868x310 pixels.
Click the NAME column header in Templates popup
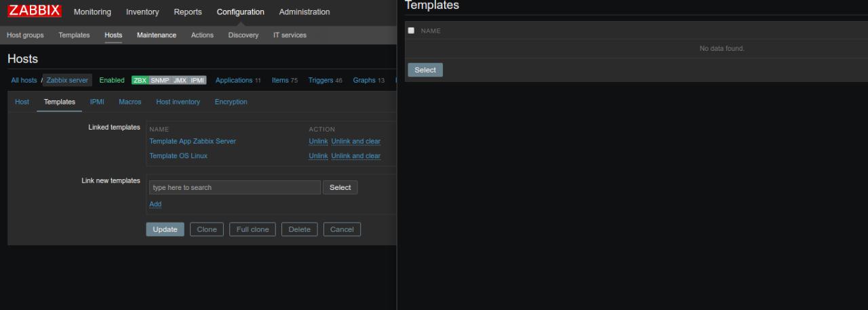[431, 31]
